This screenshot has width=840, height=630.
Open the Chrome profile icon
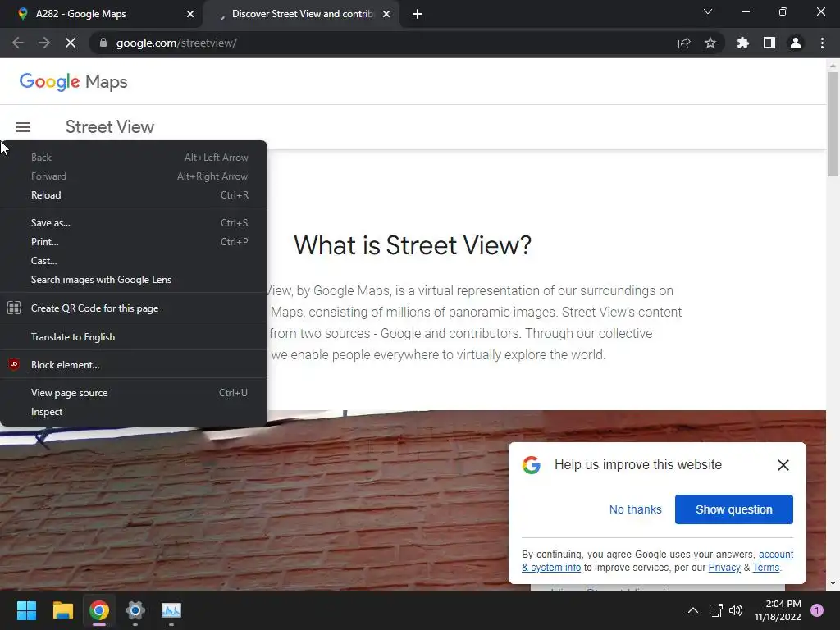point(796,43)
